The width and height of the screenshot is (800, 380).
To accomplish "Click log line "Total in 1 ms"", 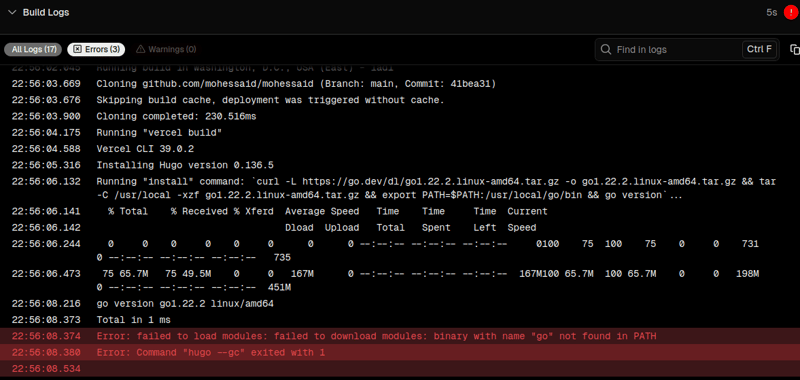I will 133,320.
